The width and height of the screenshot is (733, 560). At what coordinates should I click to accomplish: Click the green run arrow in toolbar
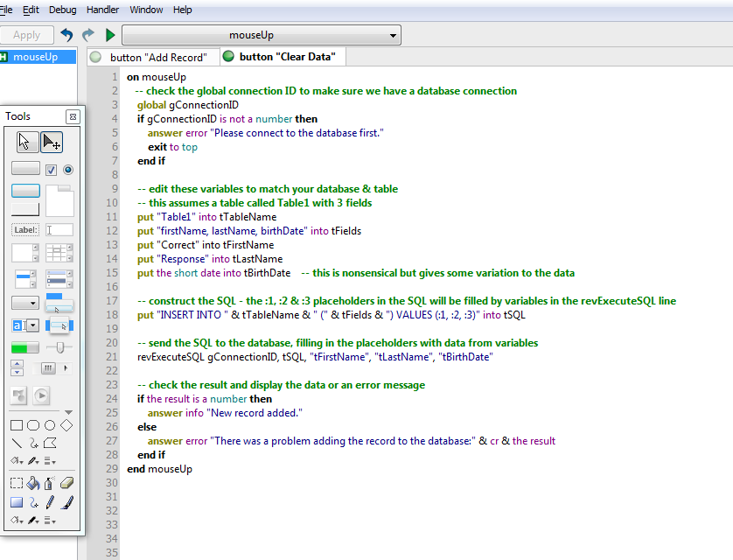(110, 35)
